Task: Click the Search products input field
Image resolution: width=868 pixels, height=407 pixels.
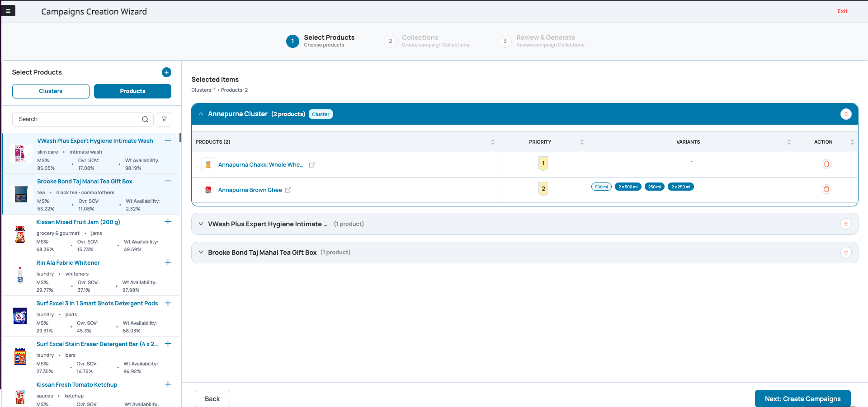Action: [x=83, y=119]
